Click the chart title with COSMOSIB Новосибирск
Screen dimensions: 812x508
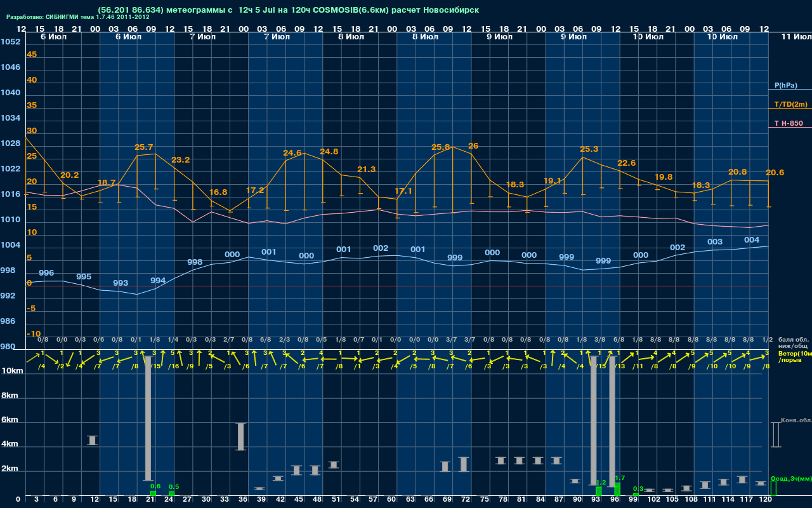[289, 10]
